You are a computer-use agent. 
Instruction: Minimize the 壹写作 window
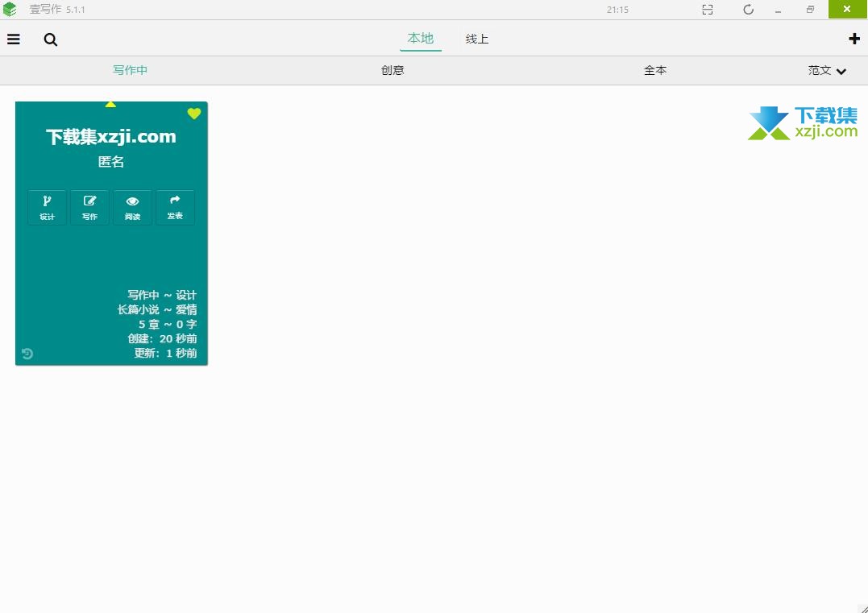pyautogui.click(x=778, y=10)
